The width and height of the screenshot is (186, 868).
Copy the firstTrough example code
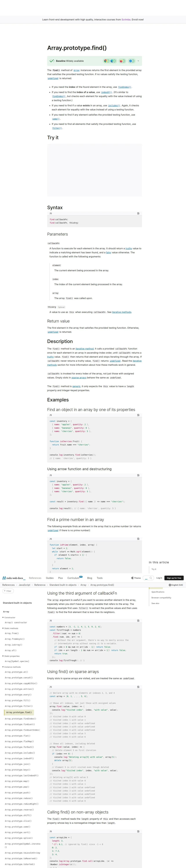coord(138,620)
